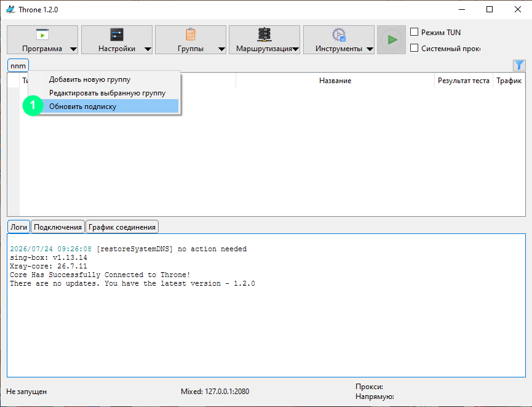Choose Добавить новую группу from the menu

[104, 79]
